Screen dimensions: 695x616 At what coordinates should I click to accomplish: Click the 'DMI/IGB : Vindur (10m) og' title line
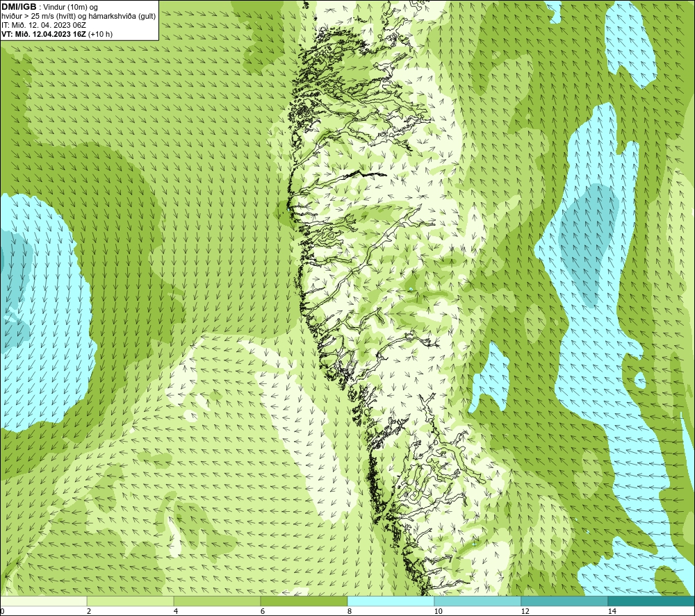(49, 7)
